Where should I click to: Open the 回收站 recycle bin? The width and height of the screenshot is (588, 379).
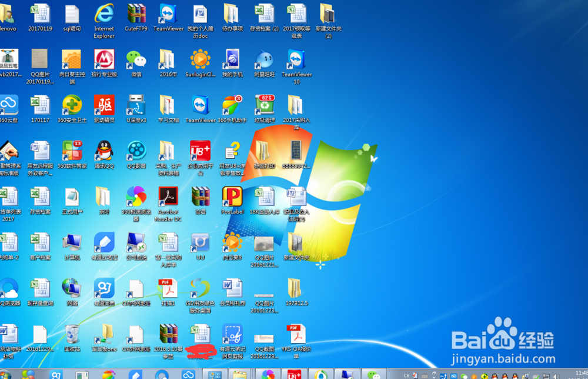[72, 338]
